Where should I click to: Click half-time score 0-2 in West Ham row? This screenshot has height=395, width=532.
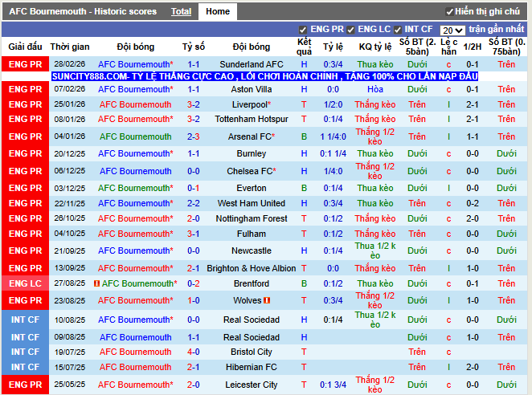click(x=473, y=203)
